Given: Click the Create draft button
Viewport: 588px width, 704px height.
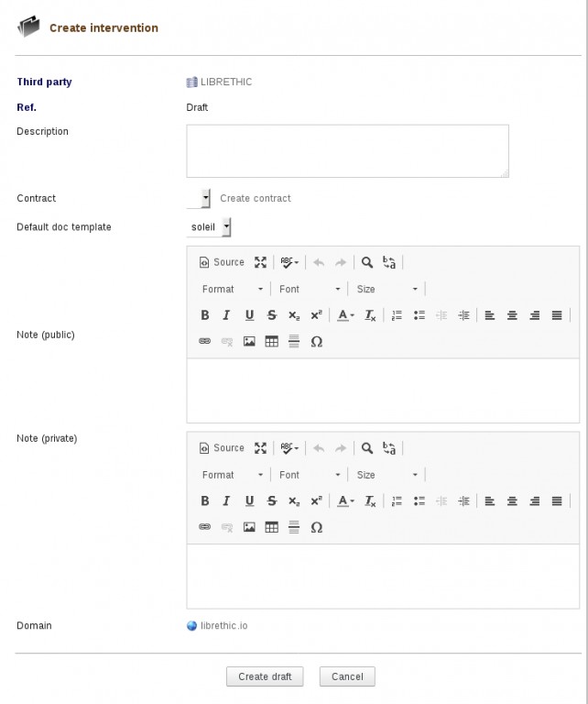Looking at the screenshot, I should pos(265,676).
